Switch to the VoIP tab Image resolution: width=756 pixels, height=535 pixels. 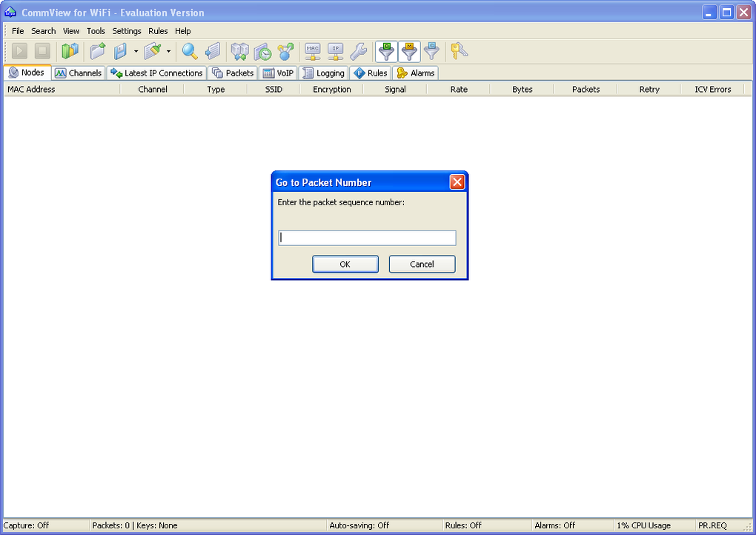pos(278,73)
